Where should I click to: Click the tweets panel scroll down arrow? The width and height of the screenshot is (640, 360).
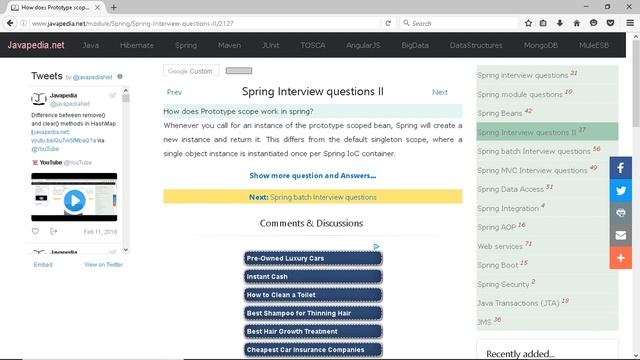click(126, 250)
